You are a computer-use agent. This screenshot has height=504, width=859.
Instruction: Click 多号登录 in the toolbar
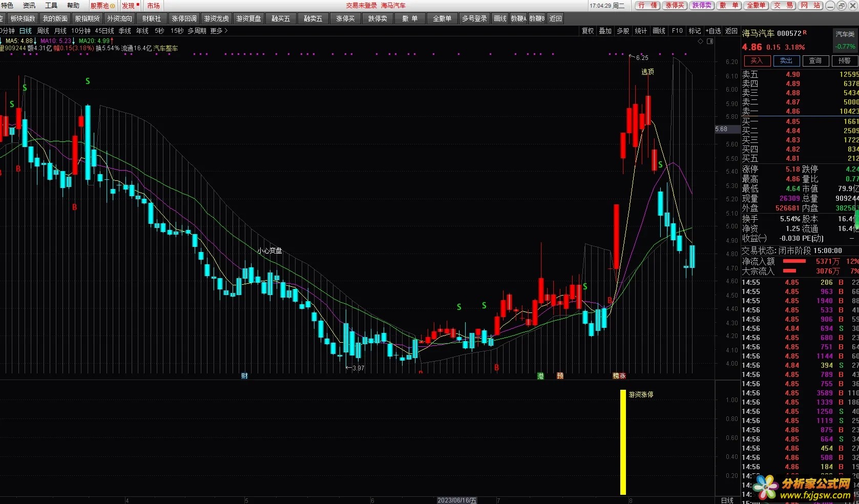[x=474, y=18]
